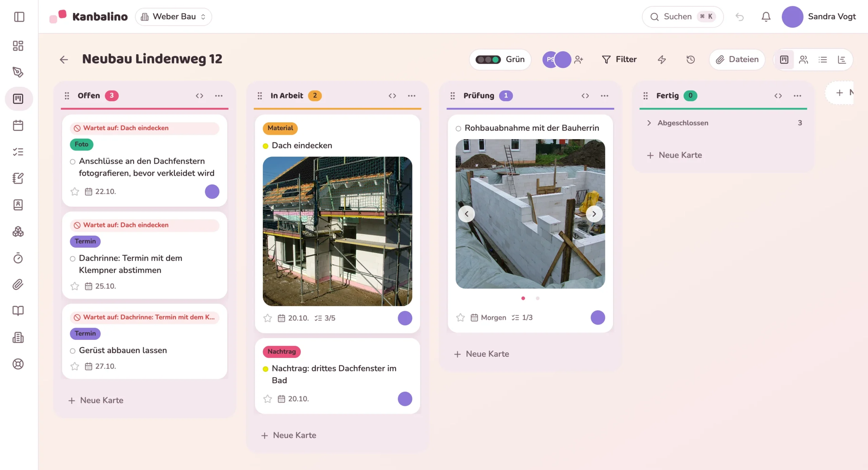Open the Weber Bau workspace dropdown
The width and height of the screenshot is (868, 470).
(x=173, y=17)
